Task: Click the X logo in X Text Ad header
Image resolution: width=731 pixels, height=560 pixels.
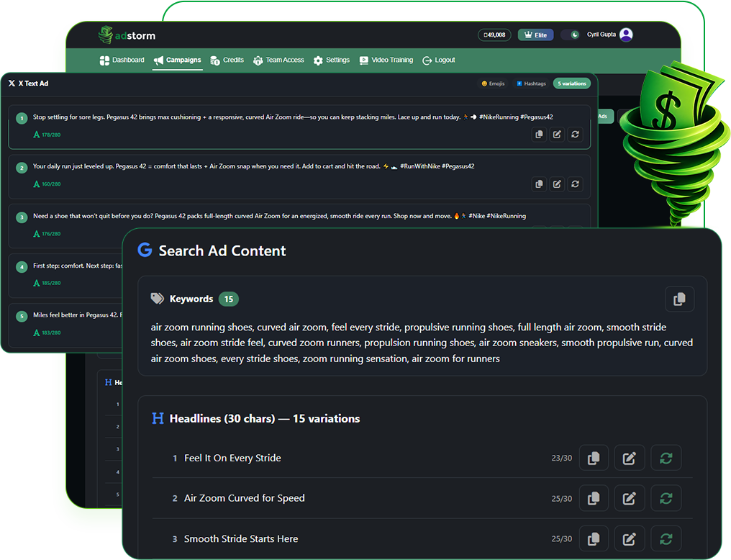Action: [12, 83]
